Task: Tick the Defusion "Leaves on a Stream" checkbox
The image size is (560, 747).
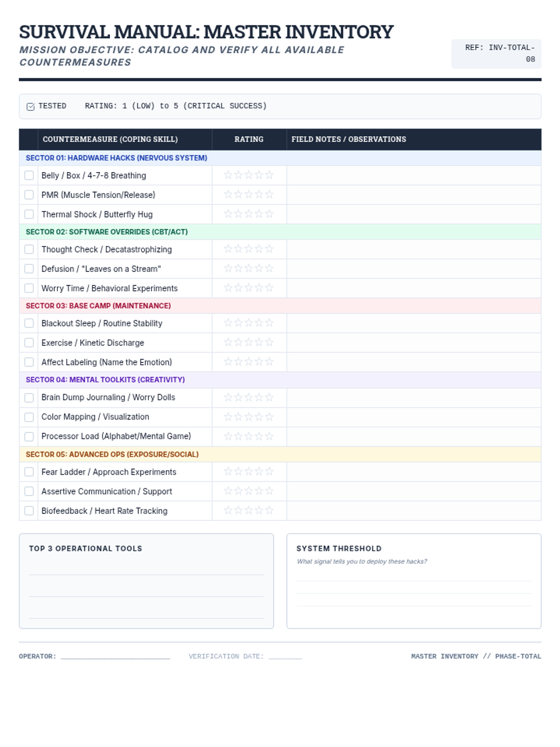Action: (x=29, y=269)
